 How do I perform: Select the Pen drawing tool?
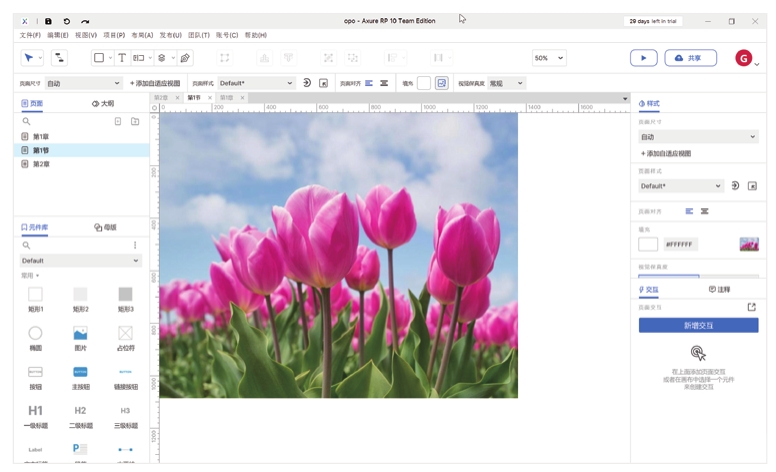(x=185, y=58)
